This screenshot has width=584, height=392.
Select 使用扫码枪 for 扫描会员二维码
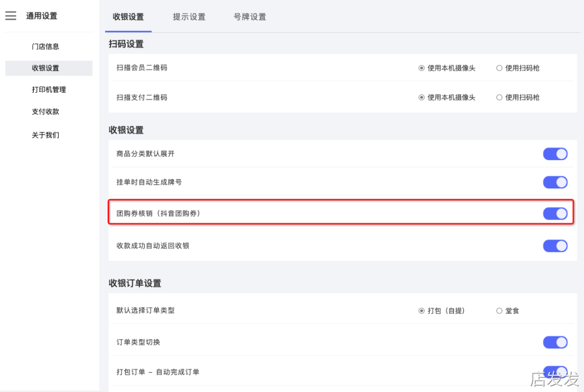click(x=499, y=68)
